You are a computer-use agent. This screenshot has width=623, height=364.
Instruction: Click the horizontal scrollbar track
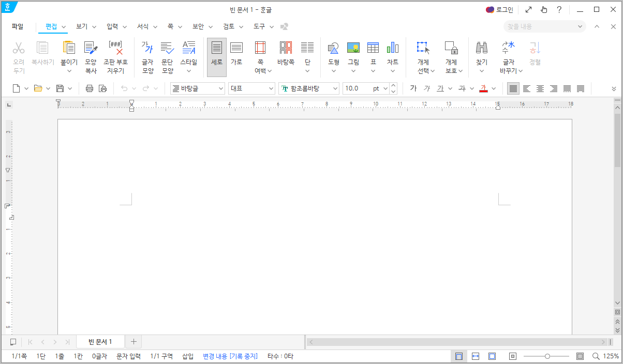click(x=458, y=342)
